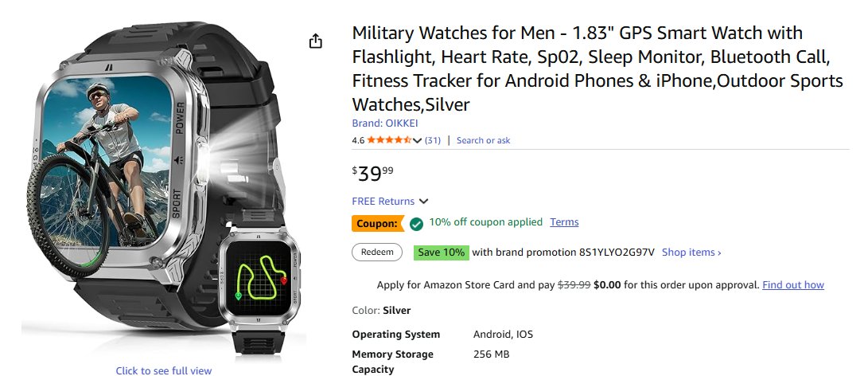The height and width of the screenshot is (376, 868).
Task: Click the share icon beside the product image
Action: (x=316, y=41)
